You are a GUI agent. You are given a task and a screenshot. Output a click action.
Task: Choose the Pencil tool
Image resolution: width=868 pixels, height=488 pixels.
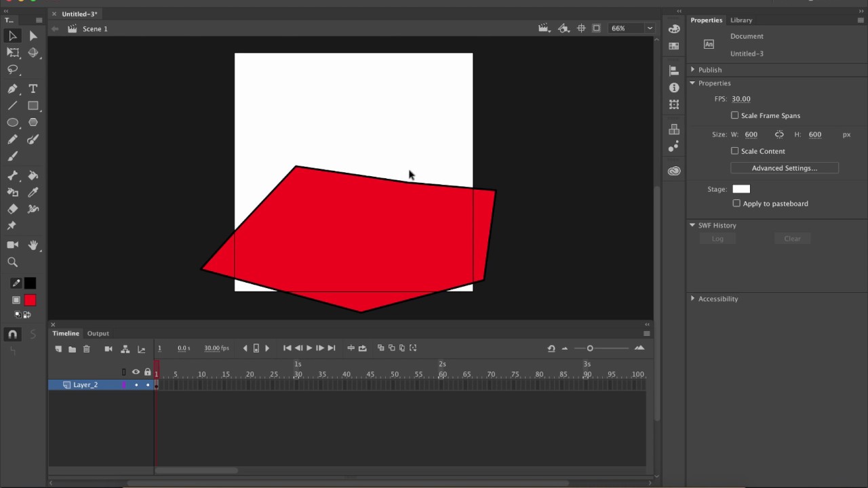click(x=13, y=140)
